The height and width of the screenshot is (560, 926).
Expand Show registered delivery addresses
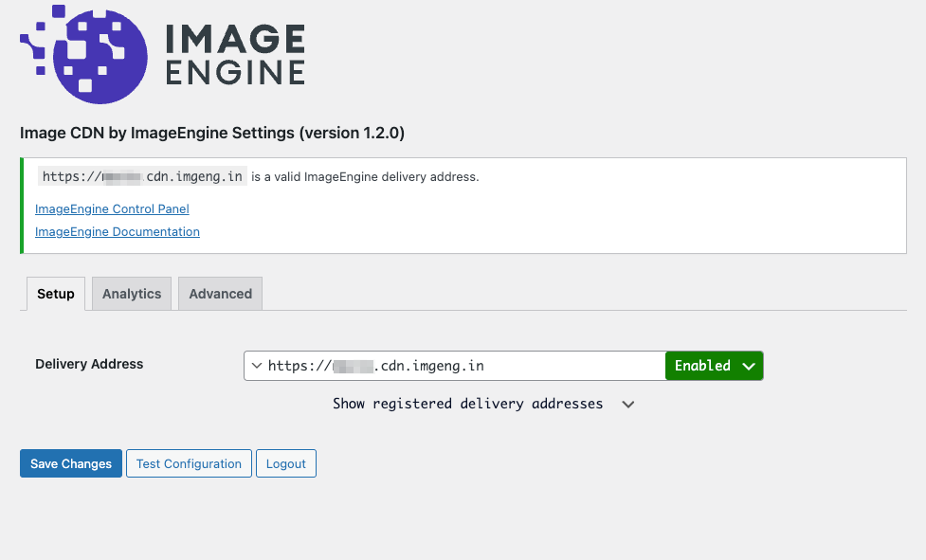[x=483, y=405]
